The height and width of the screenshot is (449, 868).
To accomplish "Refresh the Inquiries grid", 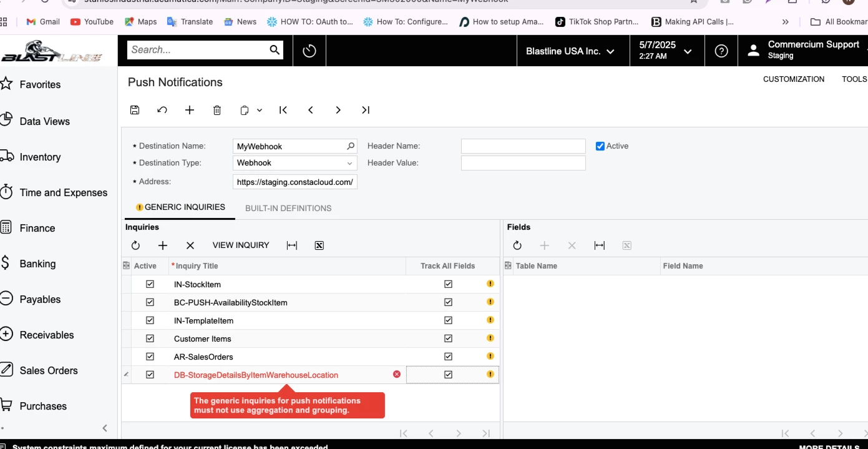I will (135, 245).
